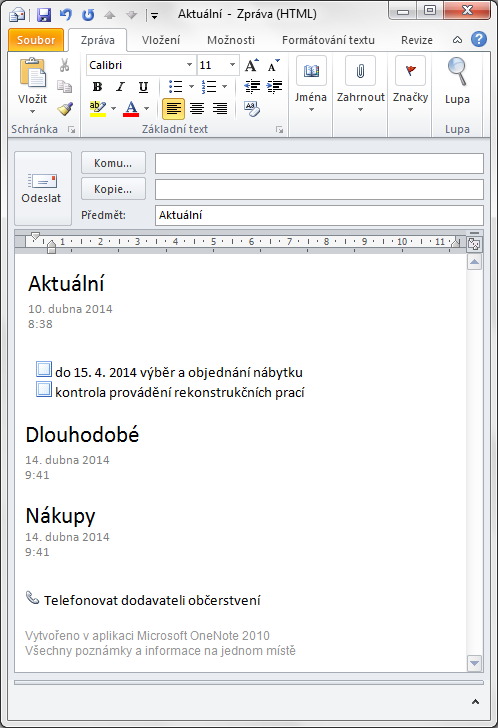Viewport: 498px width, 728px height.
Task: Copy selection with the copy icon
Action: click(x=65, y=86)
